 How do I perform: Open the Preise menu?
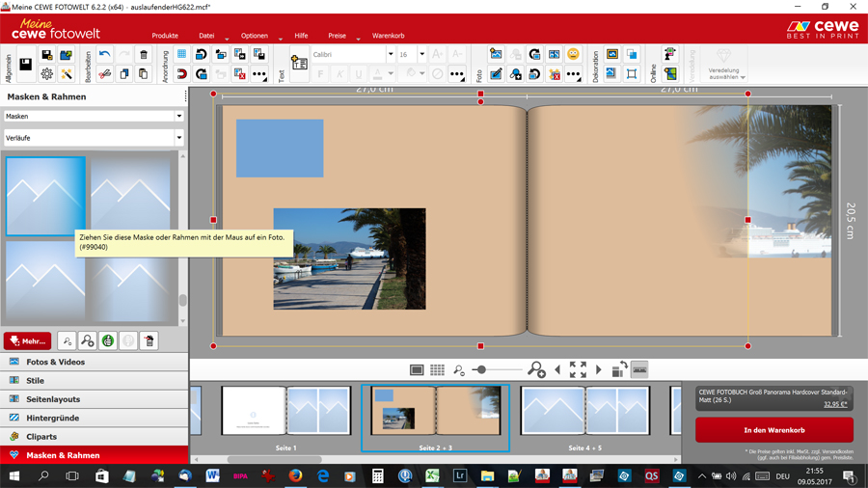pyautogui.click(x=337, y=36)
